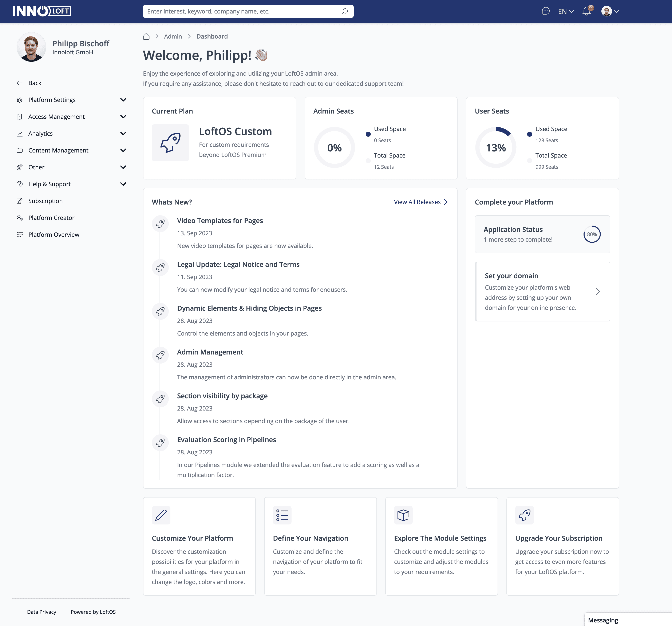Open Subscription in the sidebar
672x626 pixels.
pyautogui.click(x=45, y=201)
